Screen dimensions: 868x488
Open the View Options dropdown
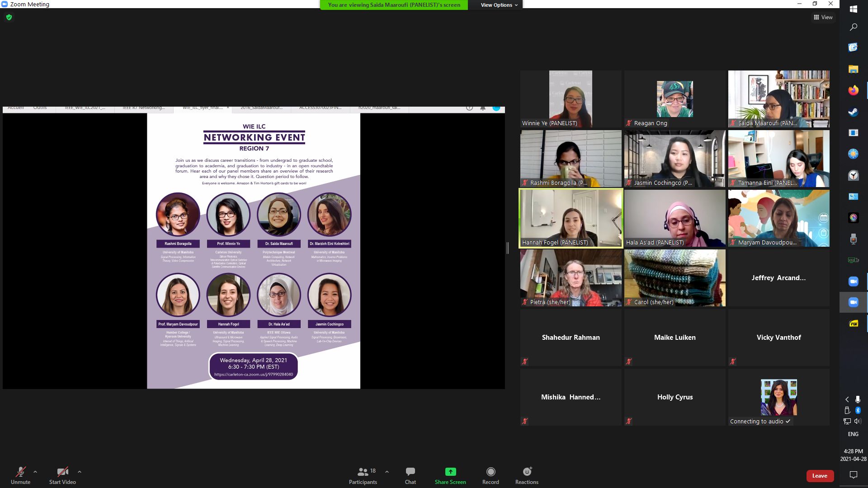click(499, 5)
